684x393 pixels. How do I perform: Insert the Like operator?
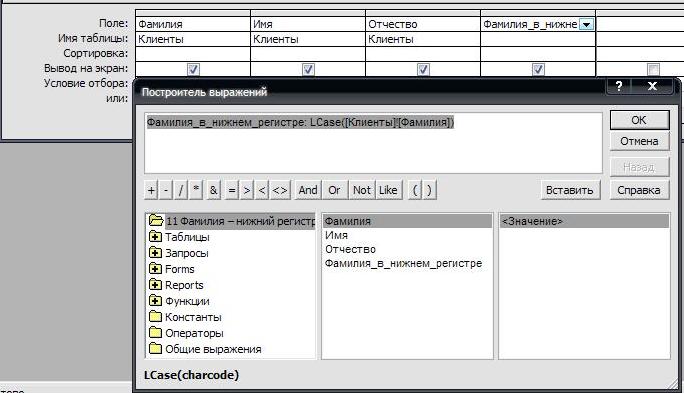pos(388,190)
